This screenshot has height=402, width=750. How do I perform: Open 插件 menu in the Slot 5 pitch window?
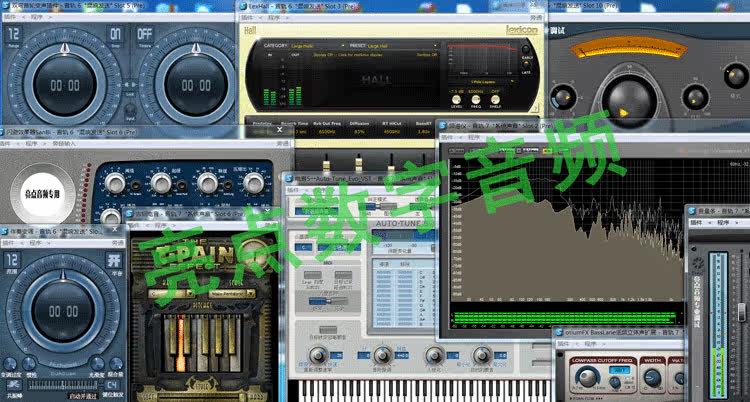click(x=10, y=17)
